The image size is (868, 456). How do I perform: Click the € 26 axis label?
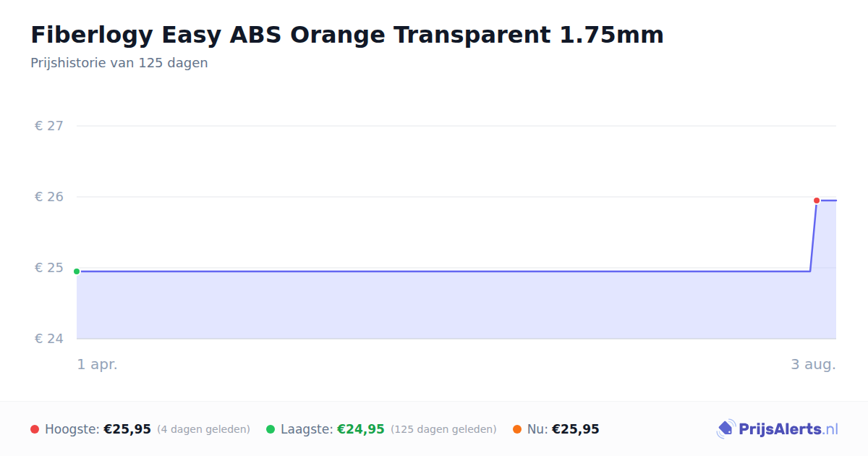pyautogui.click(x=49, y=197)
